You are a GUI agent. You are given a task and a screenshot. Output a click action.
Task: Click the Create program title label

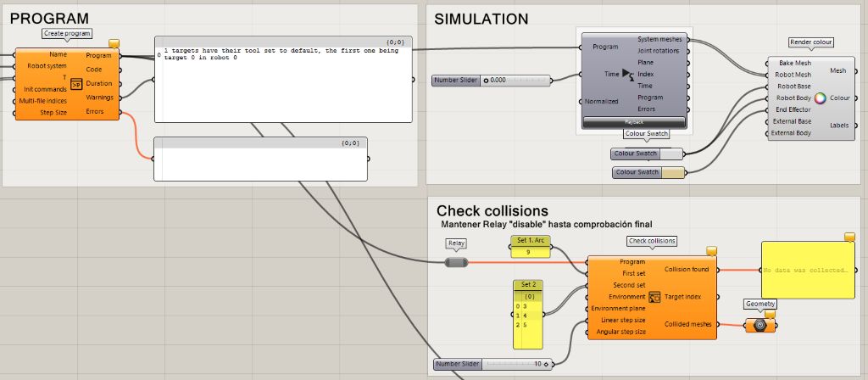[x=67, y=33]
